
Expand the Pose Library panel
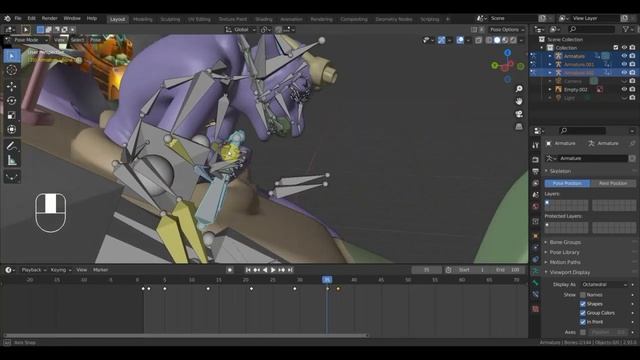click(x=565, y=252)
